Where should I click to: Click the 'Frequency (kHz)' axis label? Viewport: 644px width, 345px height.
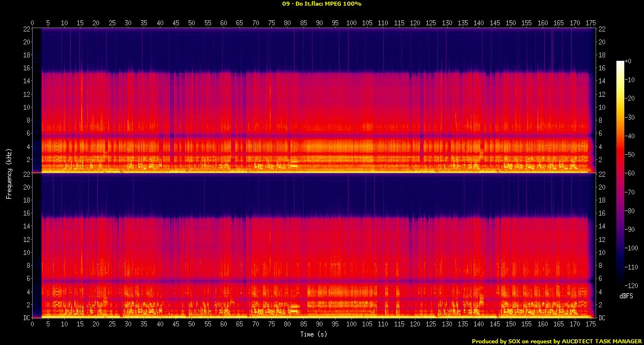point(9,172)
